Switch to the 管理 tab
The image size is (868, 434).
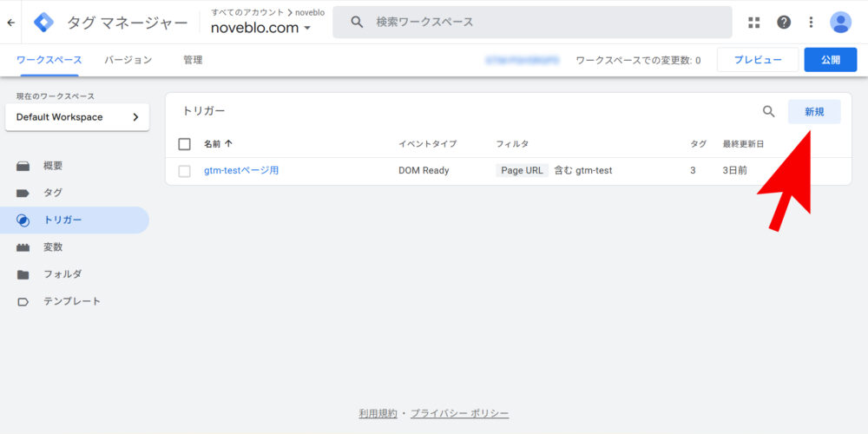point(193,60)
